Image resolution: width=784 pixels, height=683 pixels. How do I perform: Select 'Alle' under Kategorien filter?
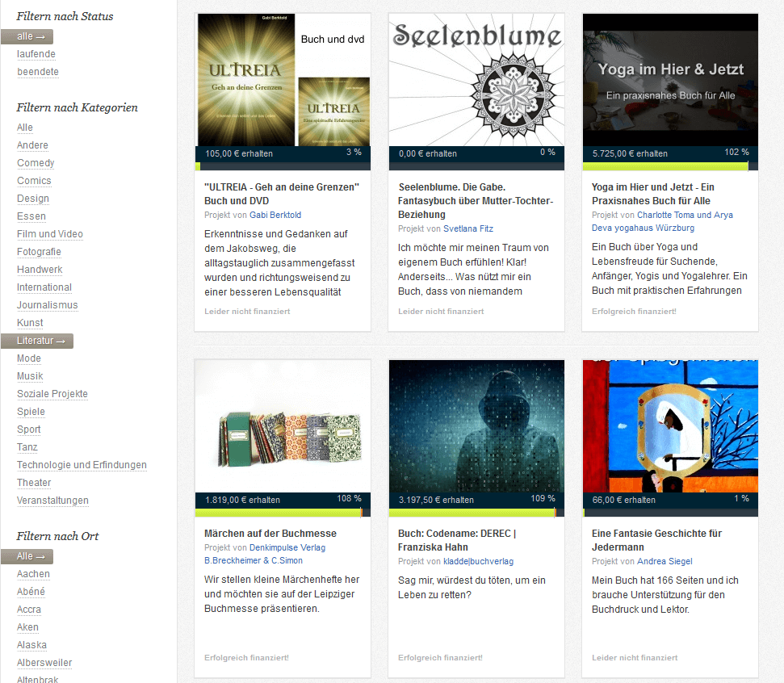pos(25,128)
